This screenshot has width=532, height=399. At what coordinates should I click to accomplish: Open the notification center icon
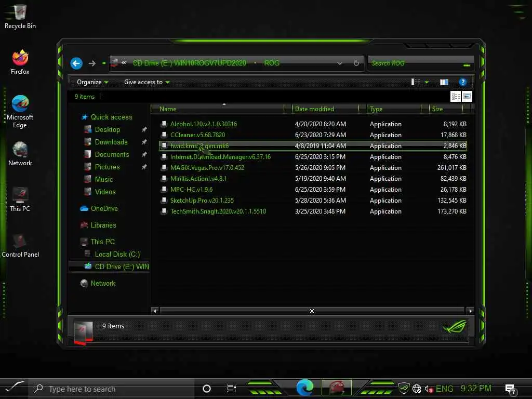[510, 389]
